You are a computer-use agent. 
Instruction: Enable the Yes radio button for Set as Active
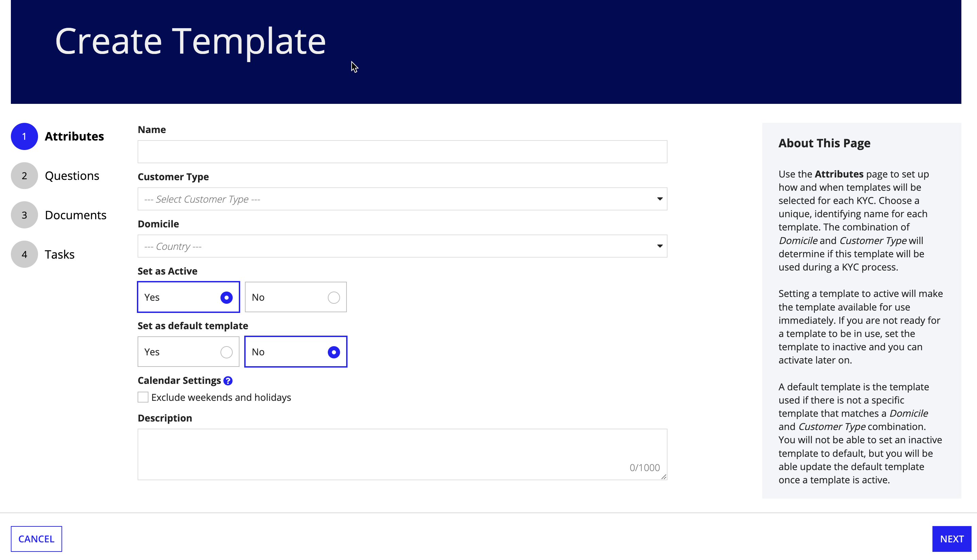tap(226, 297)
